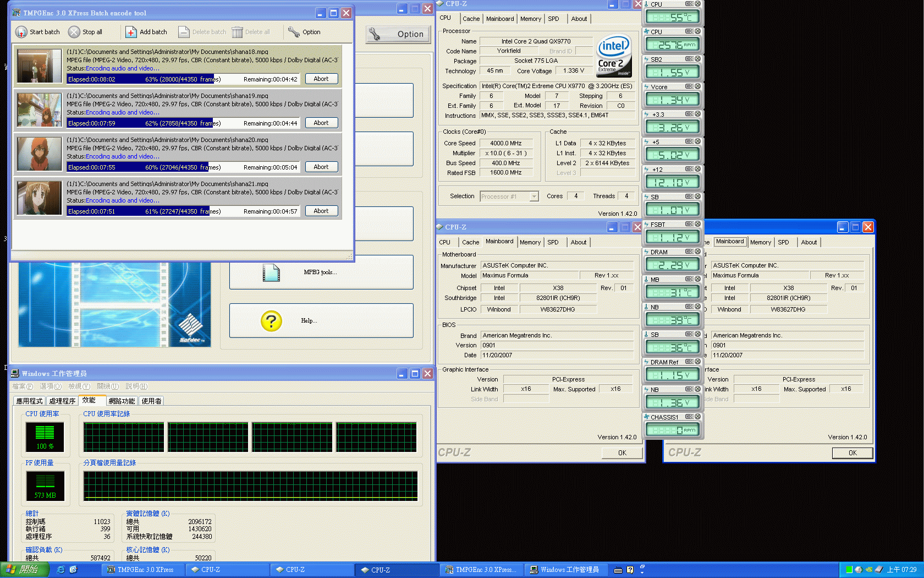Close the CHASSIS1 fan widget

click(697, 417)
